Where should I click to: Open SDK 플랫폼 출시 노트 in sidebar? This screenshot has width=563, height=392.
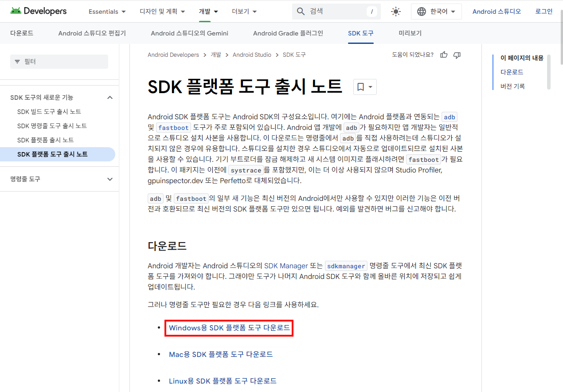click(x=46, y=140)
